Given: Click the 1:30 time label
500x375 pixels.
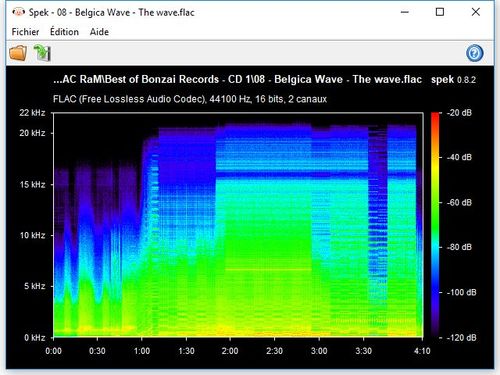Looking at the screenshot, I should click(186, 351).
